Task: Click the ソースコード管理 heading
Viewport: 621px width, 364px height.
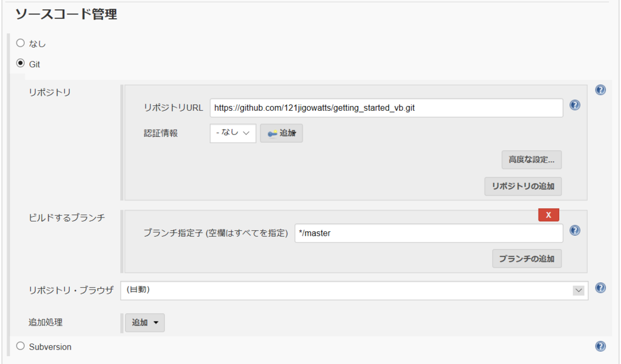Action: [x=66, y=15]
